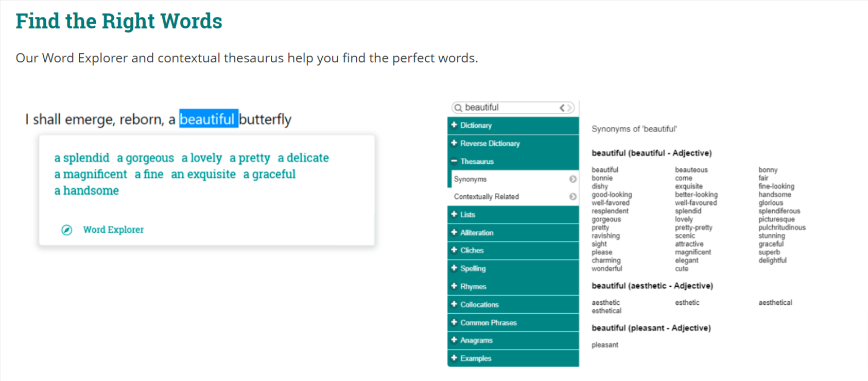Expand the Lists section
Screen dimensions: 868x381
[x=513, y=215]
